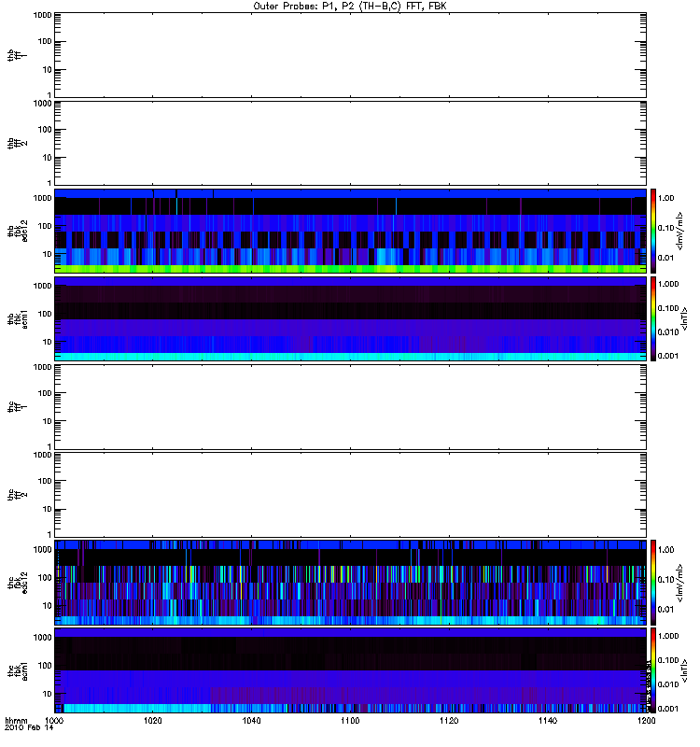
Task: Click the '1120' time tick label
Action: (449, 720)
